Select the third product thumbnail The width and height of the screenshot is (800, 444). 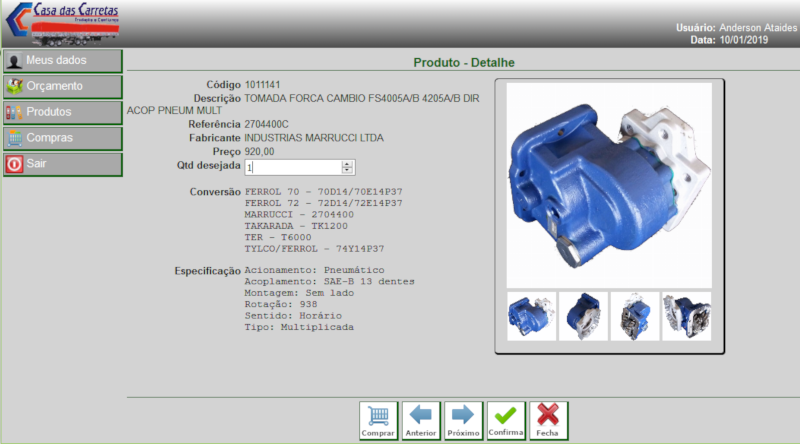(635, 316)
